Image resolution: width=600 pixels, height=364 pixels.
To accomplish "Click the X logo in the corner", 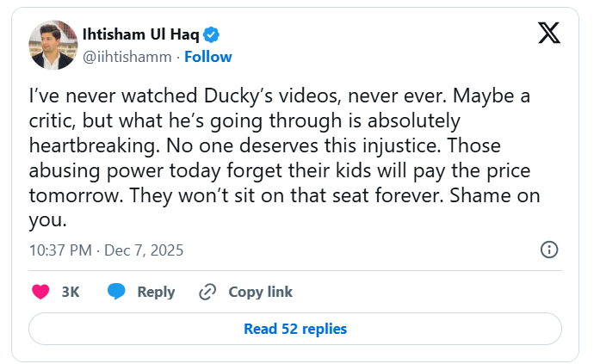I will tap(547, 35).
